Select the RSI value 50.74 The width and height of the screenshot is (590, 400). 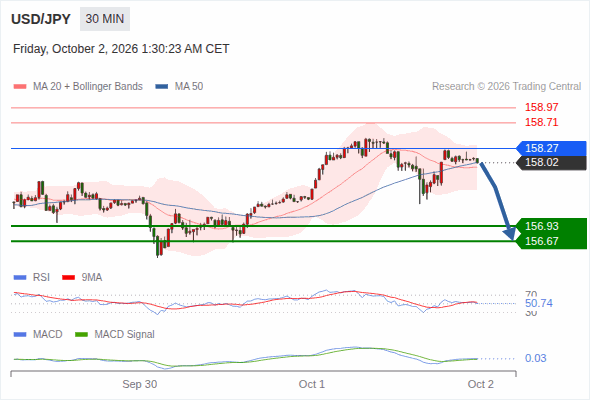pyautogui.click(x=539, y=303)
